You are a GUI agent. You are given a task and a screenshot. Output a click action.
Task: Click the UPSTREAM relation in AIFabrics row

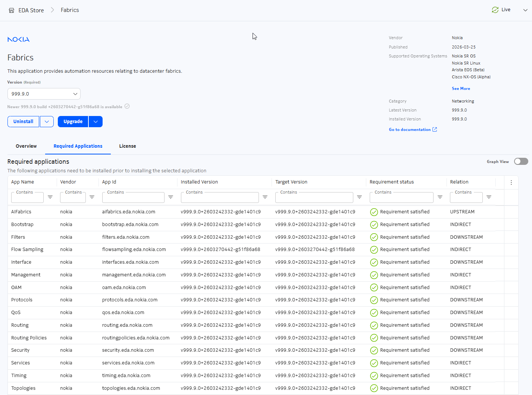(x=462, y=212)
